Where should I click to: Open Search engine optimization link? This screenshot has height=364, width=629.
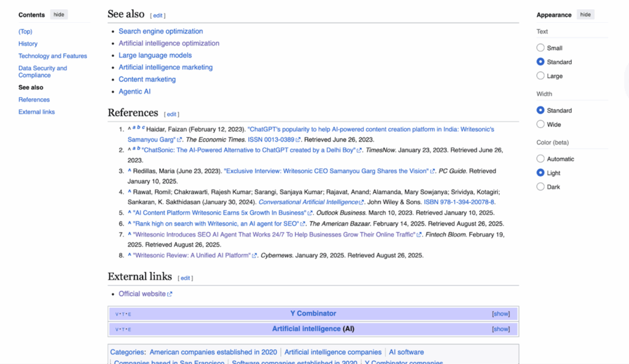(161, 31)
